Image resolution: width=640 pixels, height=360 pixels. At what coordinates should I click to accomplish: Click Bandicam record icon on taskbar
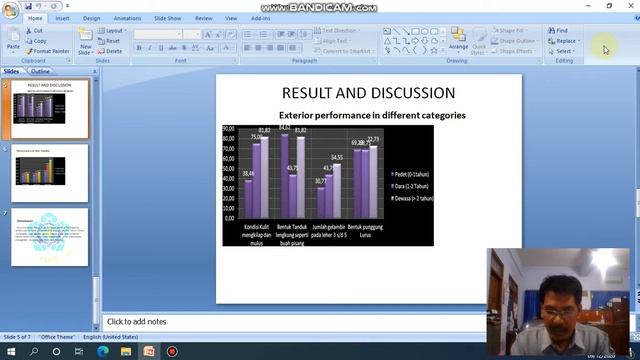[172, 351]
